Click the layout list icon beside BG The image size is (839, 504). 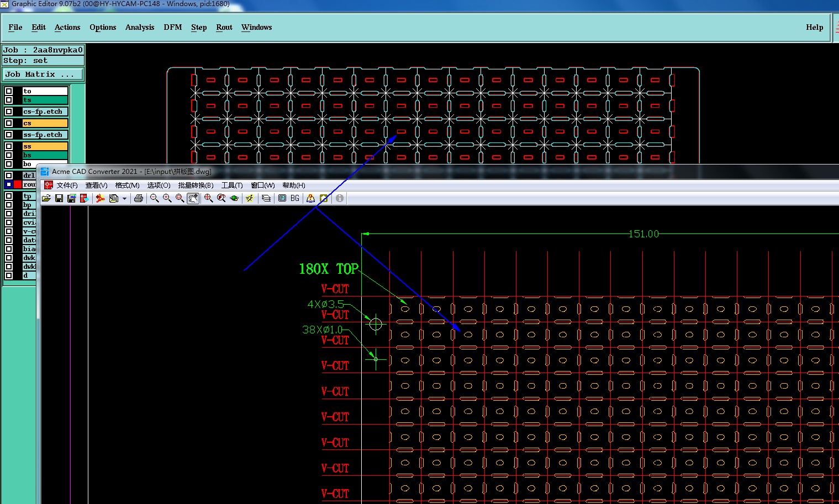coord(282,198)
